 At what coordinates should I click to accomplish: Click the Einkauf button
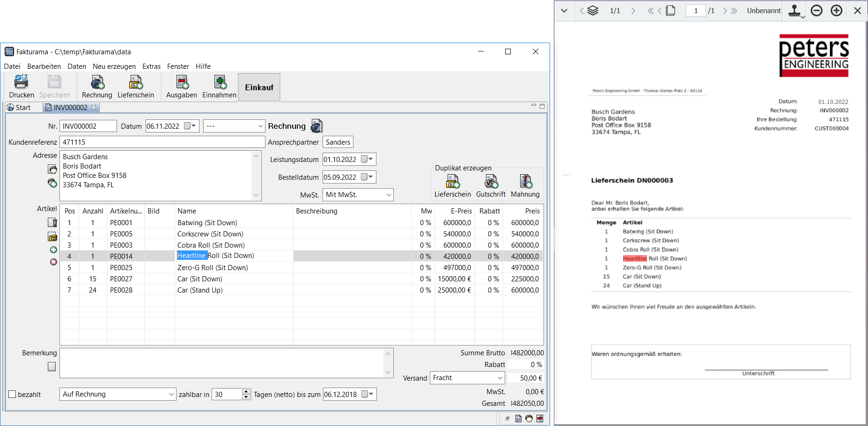259,88
